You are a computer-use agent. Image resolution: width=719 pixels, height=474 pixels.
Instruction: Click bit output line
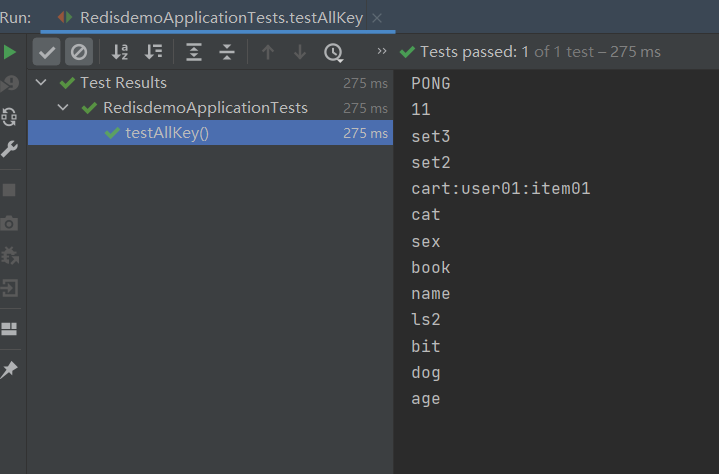point(426,346)
